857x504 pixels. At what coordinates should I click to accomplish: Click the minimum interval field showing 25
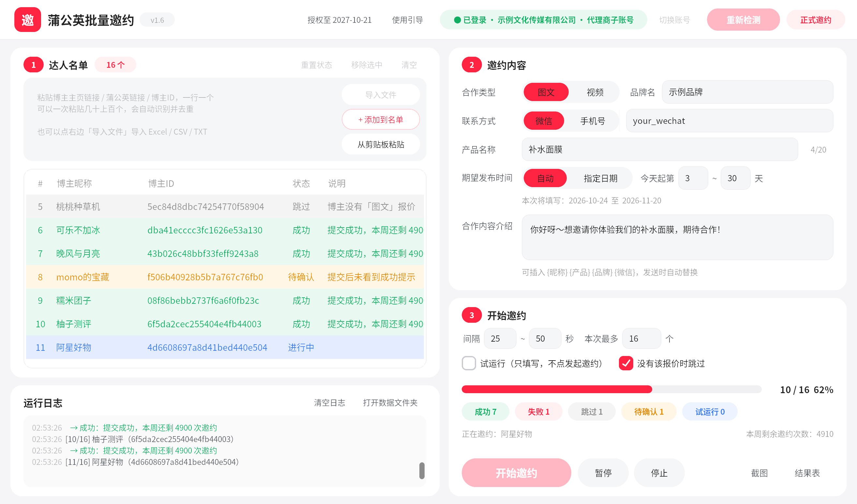pyautogui.click(x=500, y=338)
